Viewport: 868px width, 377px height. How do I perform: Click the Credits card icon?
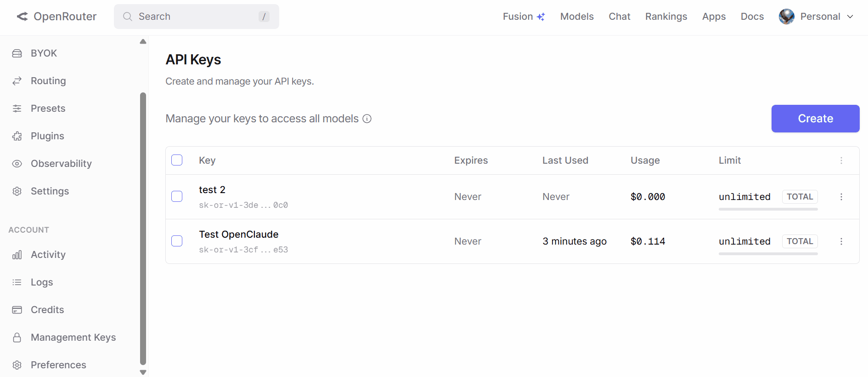[x=17, y=310]
